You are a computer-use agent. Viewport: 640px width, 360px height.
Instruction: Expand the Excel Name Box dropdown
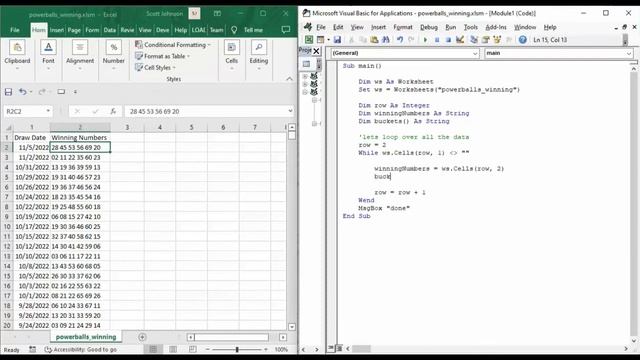pos(48,111)
